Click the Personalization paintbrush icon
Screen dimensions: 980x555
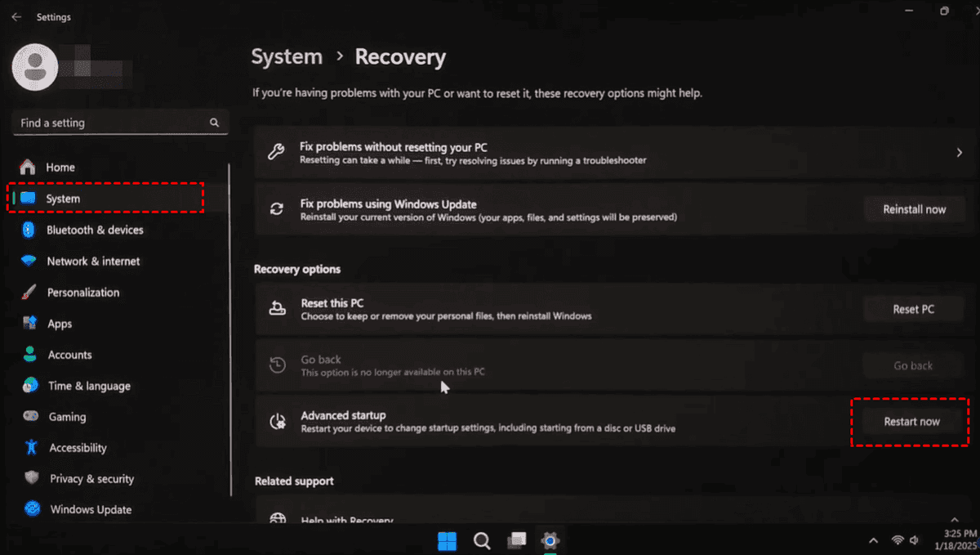tap(32, 292)
